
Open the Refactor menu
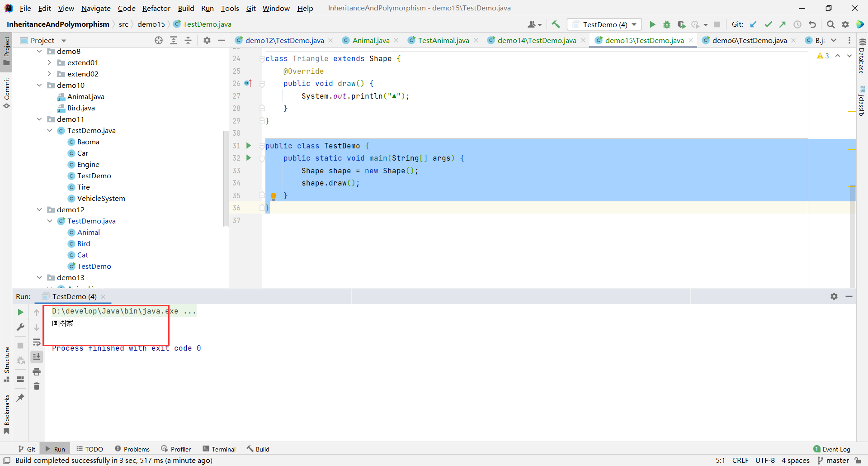tap(156, 8)
